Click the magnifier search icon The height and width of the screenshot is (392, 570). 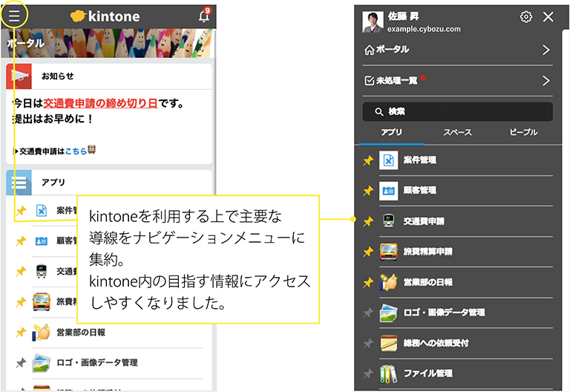[379, 111]
